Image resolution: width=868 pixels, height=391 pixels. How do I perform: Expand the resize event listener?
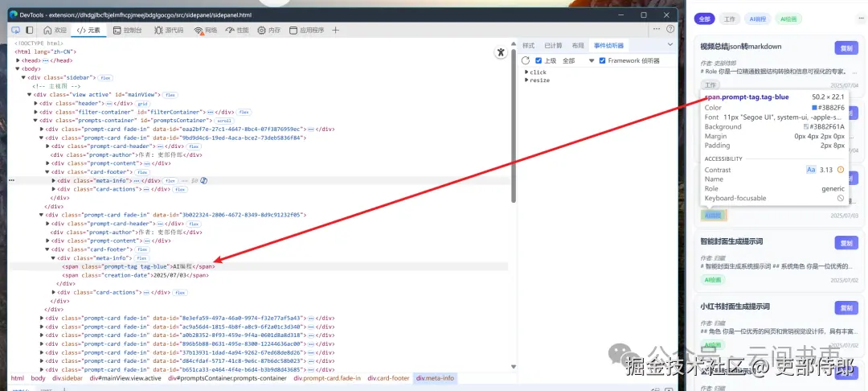pos(527,80)
